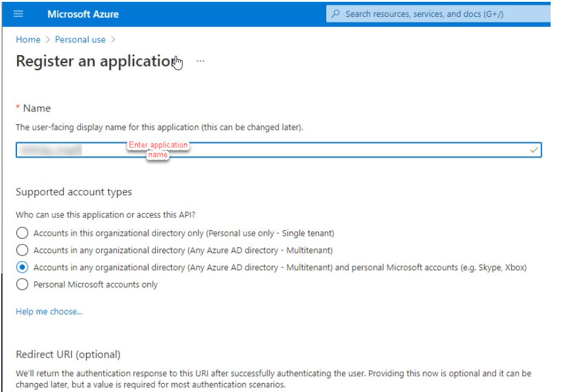Open the Help me choose link
The image size is (567, 392).
click(49, 311)
